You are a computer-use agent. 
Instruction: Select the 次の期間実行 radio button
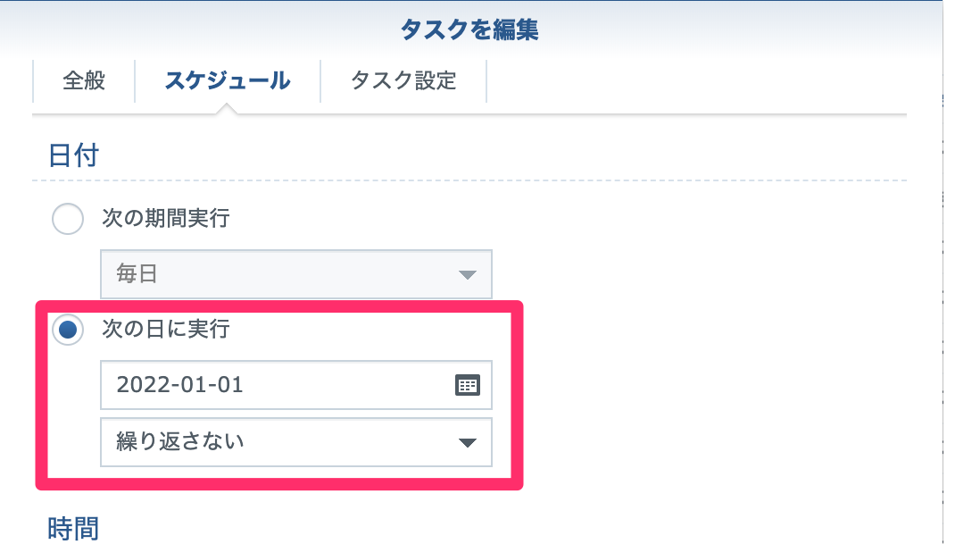[69, 219]
